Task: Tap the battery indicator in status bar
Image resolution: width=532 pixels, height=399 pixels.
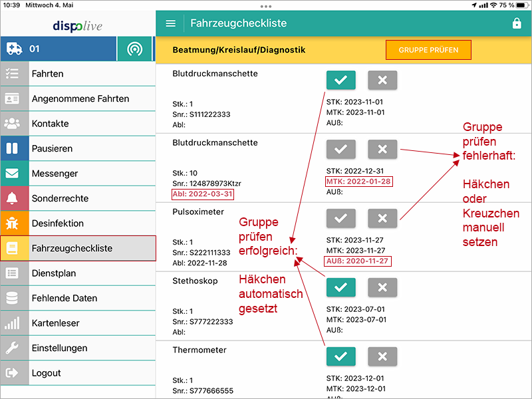Action: (521, 5)
